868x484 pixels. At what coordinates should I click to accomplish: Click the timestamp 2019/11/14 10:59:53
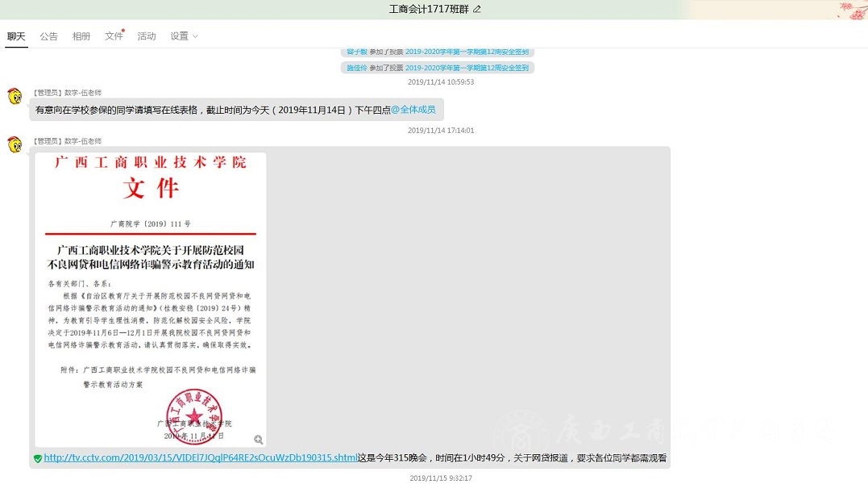click(x=441, y=82)
